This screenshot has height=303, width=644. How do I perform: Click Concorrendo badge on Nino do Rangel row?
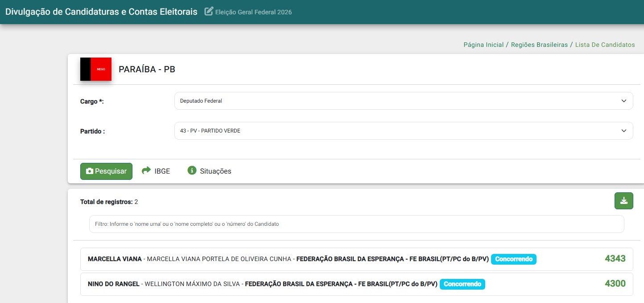pos(462,284)
